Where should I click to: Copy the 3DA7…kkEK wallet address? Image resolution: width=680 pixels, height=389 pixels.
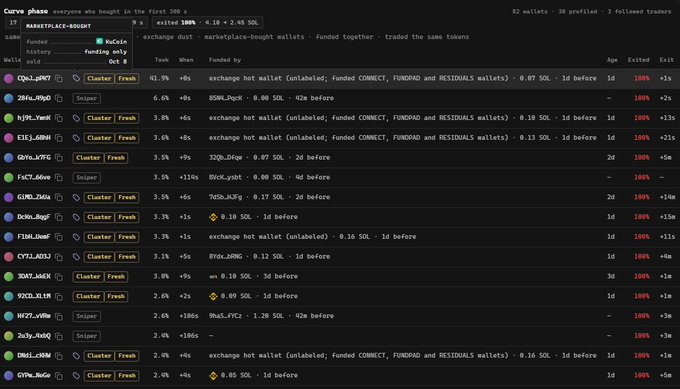click(x=59, y=277)
